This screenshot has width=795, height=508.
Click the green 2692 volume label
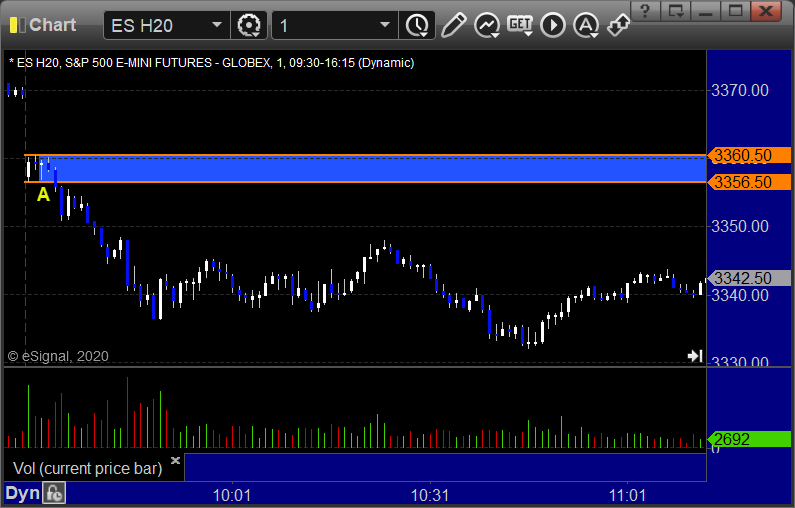(749, 439)
